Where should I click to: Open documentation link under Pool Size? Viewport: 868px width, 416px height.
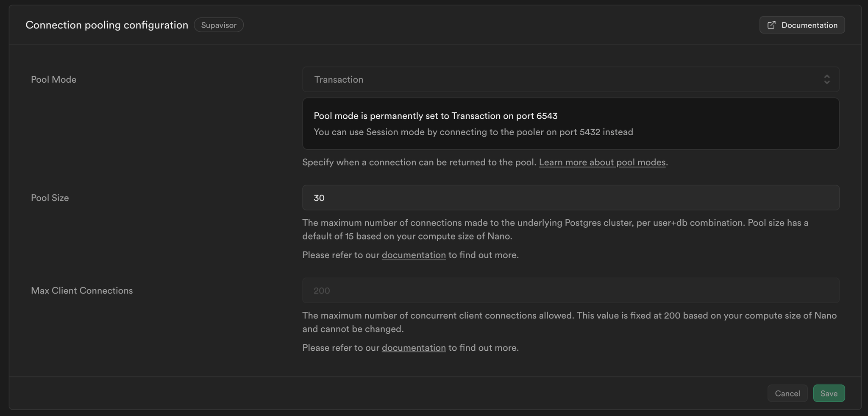point(414,255)
